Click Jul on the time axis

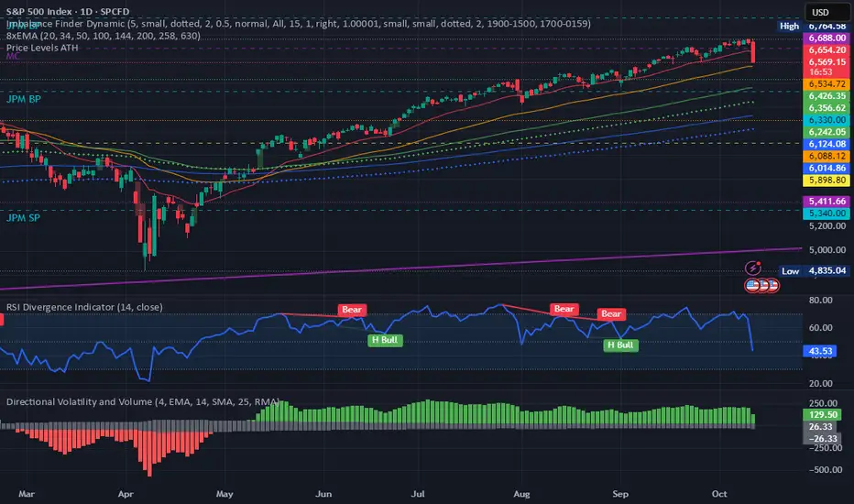(418, 494)
